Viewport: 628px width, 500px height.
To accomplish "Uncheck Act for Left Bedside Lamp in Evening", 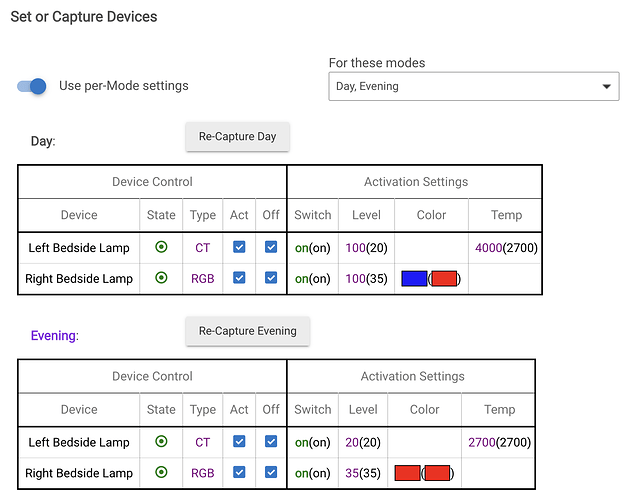I will tap(239, 442).
